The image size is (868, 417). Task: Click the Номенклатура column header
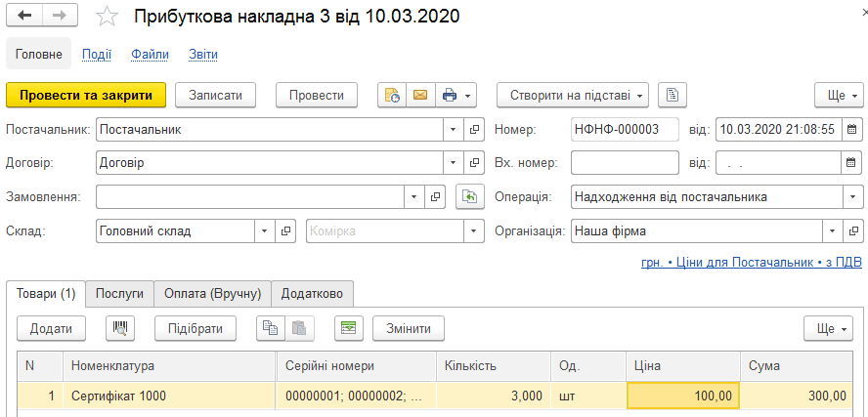pyautogui.click(x=169, y=365)
